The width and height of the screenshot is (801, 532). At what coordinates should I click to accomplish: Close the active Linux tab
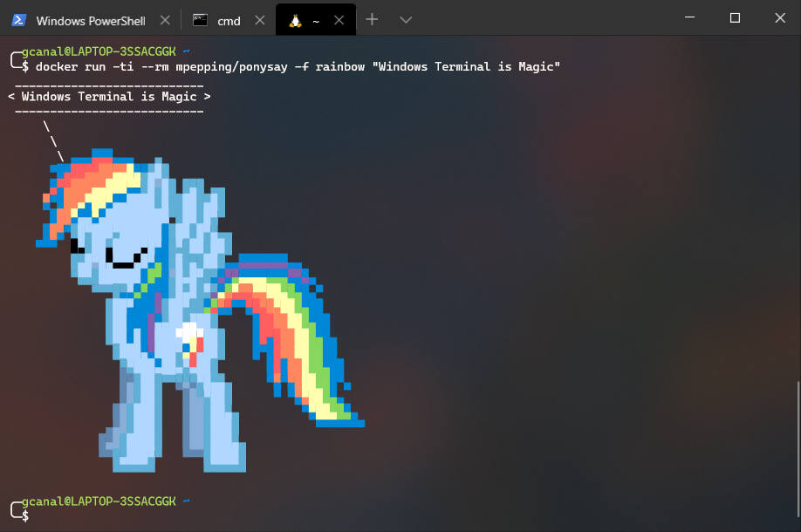(337, 19)
